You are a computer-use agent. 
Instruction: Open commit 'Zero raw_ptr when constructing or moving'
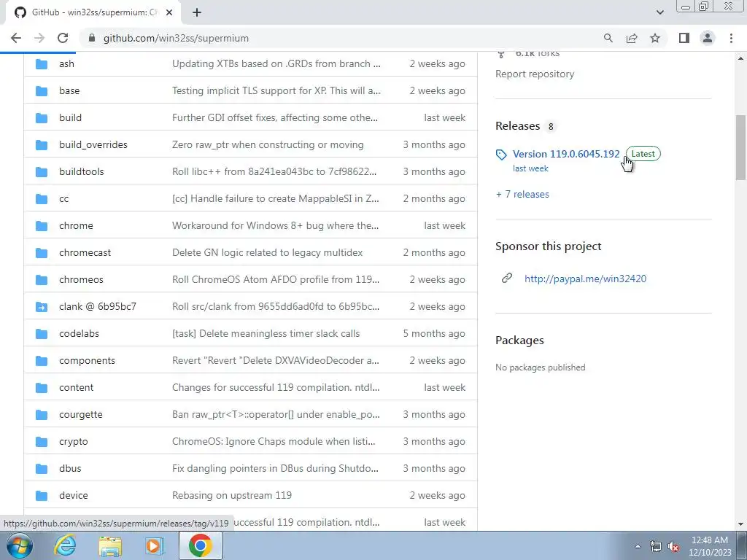point(268,145)
